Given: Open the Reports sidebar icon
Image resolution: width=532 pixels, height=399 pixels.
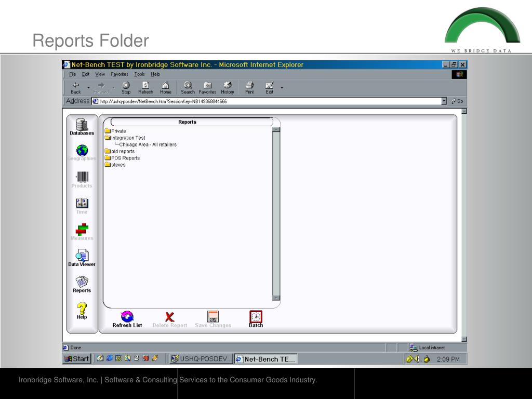Looking at the screenshot, I should (x=82, y=282).
